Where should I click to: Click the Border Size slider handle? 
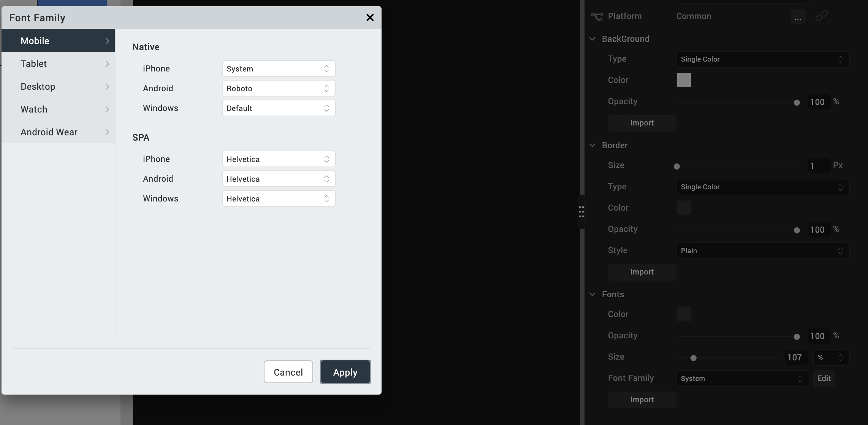point(676,167)
